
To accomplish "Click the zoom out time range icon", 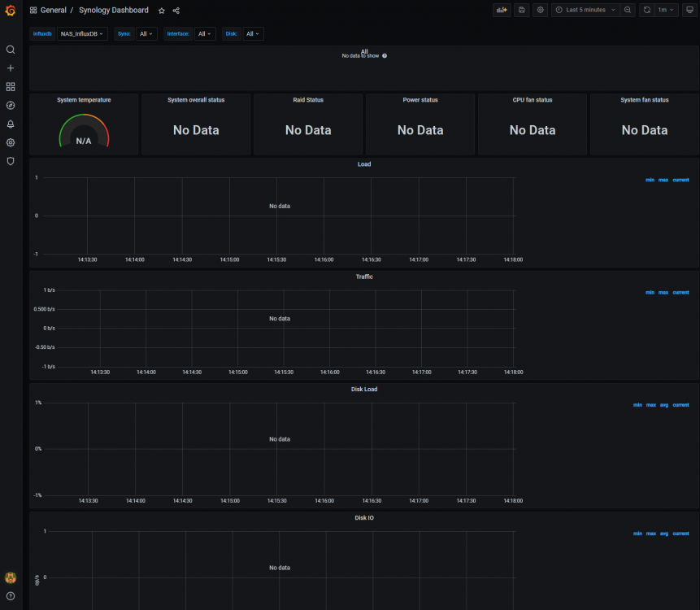I will coord(628,10).
